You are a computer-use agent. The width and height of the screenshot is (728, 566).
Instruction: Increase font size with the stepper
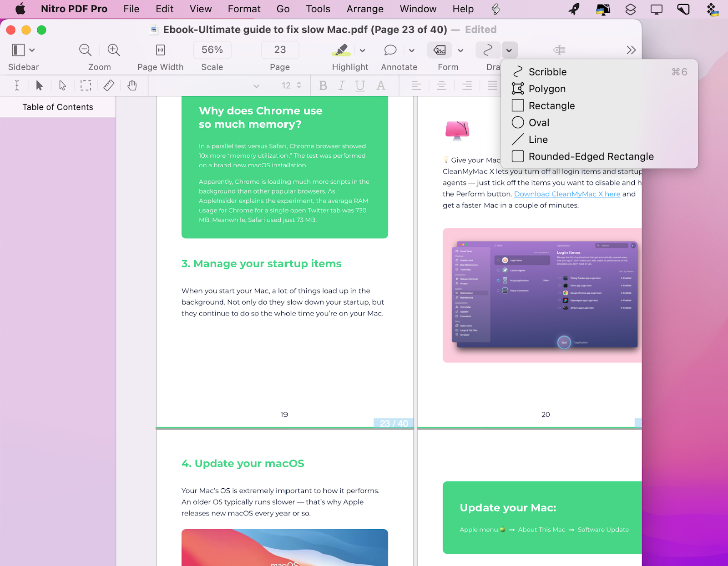(298, 83)
